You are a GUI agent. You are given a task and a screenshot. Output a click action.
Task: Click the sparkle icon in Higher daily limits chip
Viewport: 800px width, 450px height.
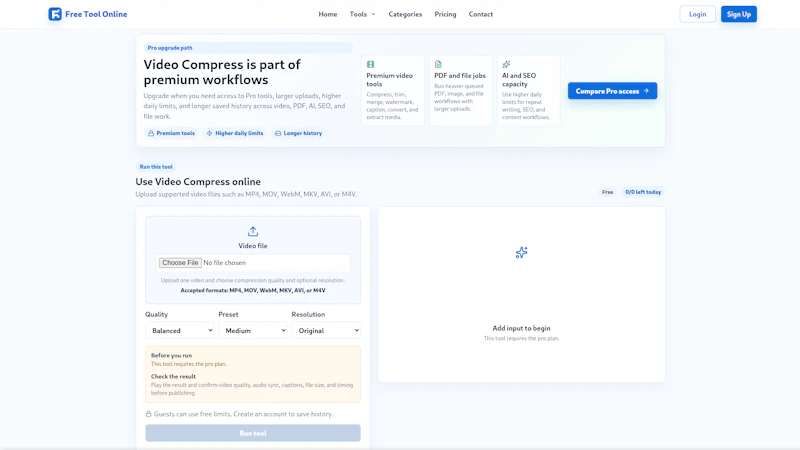click(209, 133)
